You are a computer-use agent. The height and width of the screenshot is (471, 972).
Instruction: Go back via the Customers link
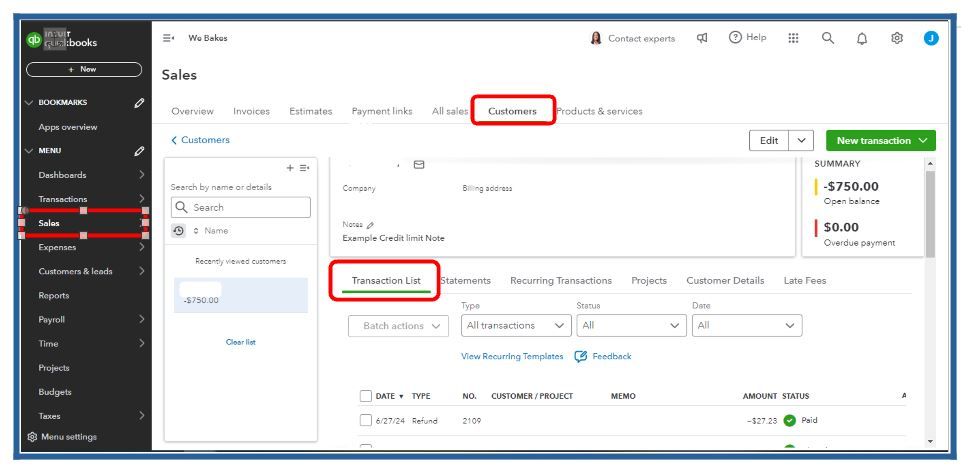(200, 140)
